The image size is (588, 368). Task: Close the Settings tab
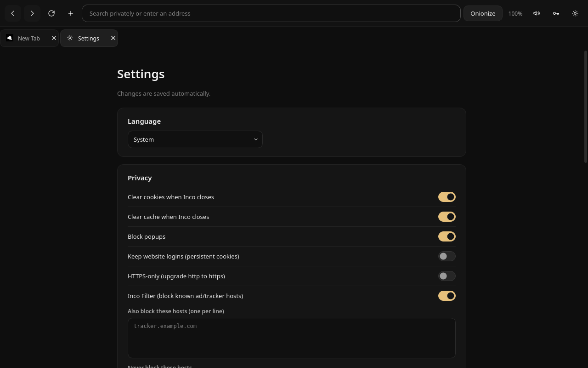pos(113,38)
